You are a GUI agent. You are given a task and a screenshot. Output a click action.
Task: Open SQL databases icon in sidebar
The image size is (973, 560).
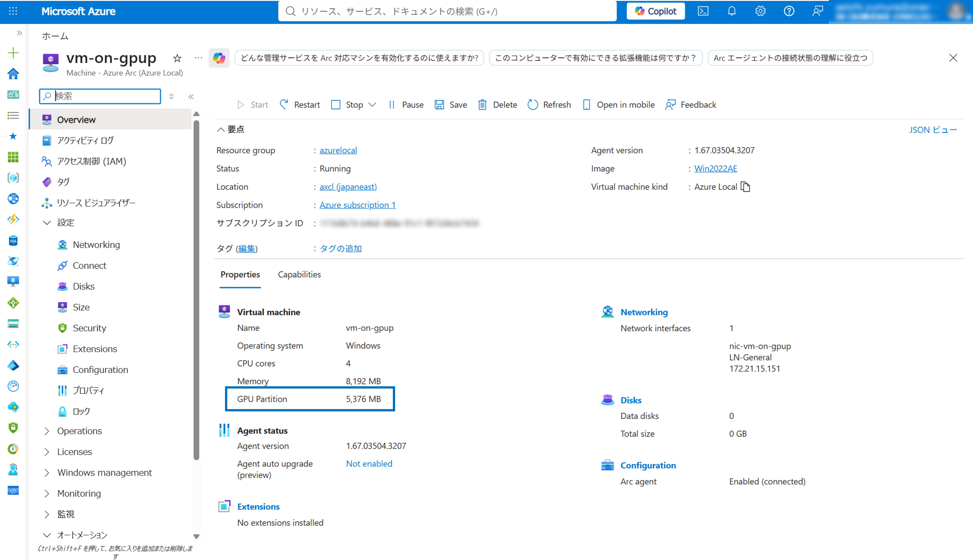pos(13,240)
